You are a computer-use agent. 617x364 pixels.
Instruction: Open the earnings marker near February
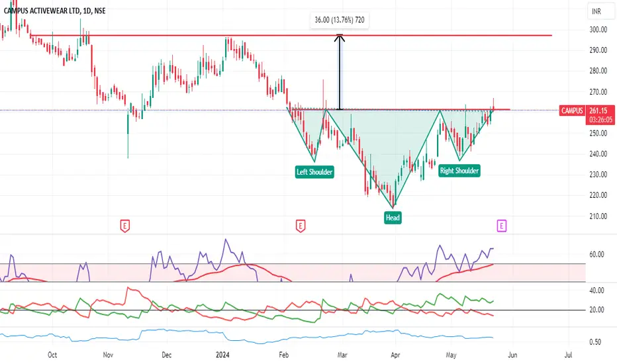[301, 226]
